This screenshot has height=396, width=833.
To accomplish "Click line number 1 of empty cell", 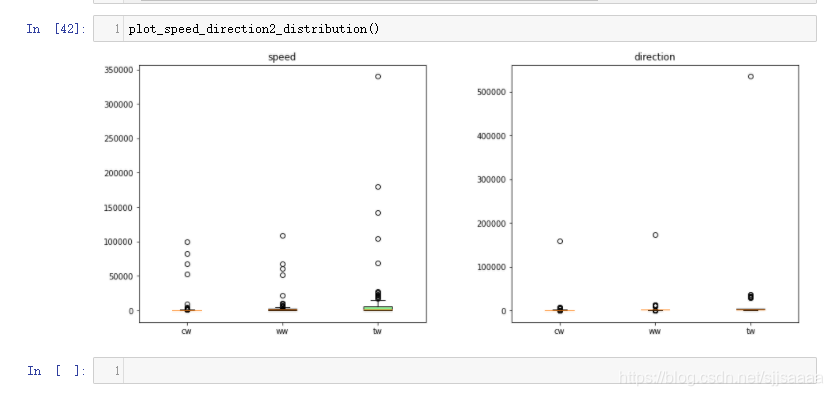I will pos(117,370).
